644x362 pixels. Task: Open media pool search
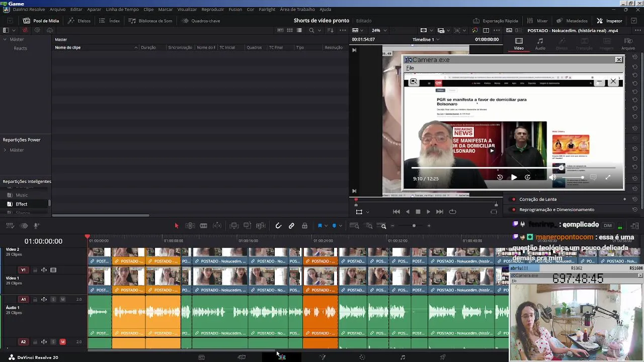311,30
